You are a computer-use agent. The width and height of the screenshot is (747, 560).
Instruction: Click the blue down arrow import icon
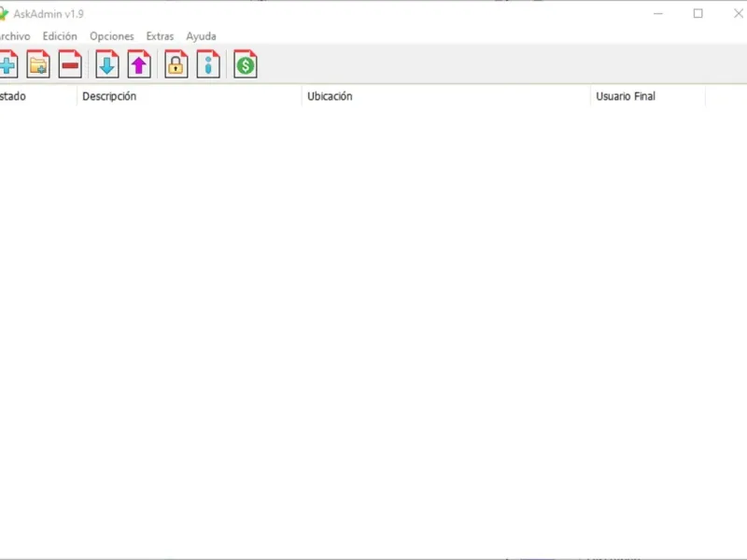(x=107, y=64)
